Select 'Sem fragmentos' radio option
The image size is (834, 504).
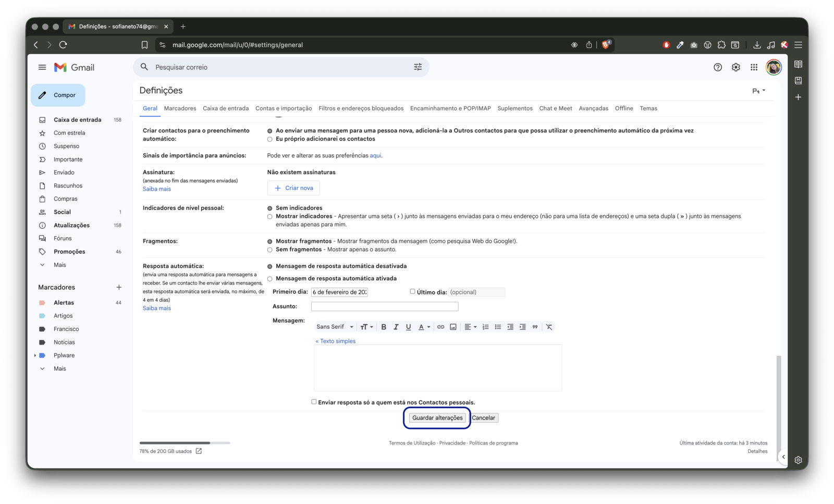[270, 250]
